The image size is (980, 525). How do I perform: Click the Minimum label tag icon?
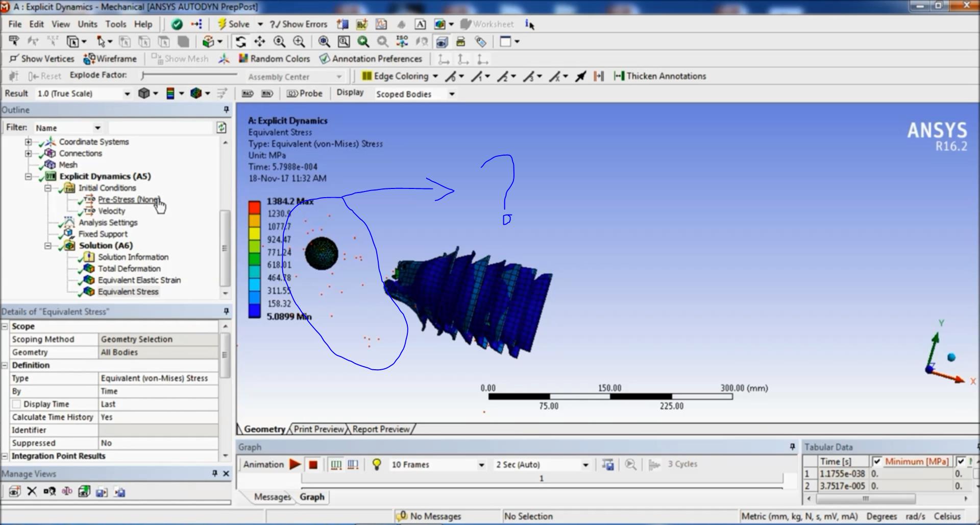coord(267,93)
